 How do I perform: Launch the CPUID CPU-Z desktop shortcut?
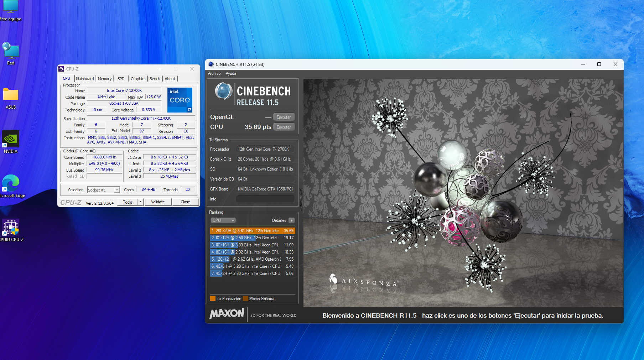pos(11,230)
